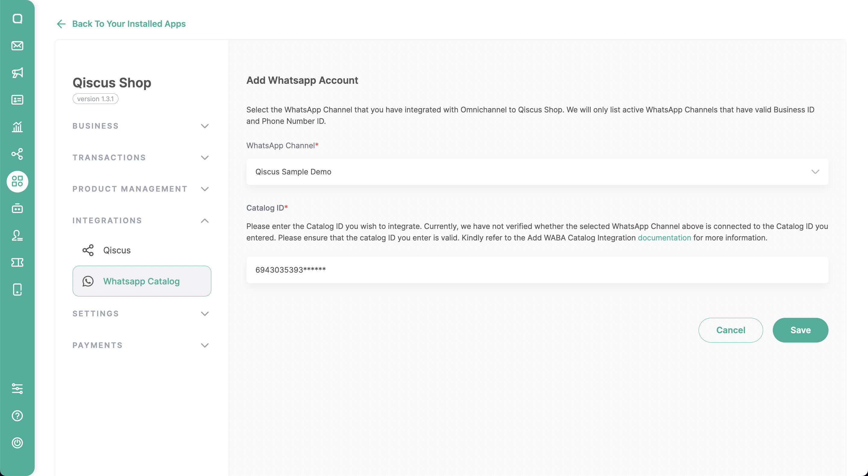The width and height of the screenshot is (868, 476).
Task: Click the integration share-nodes sidebar icon
Action: coord(17,154)
